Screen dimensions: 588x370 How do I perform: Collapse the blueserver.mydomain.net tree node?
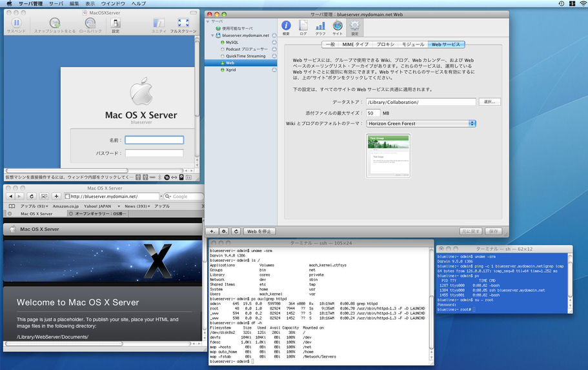click(x=212, y=35)
